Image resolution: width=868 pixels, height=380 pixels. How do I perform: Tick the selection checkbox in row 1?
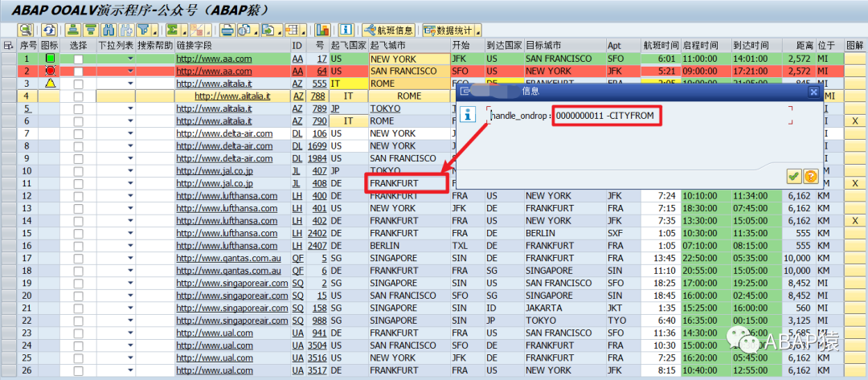pos(79,59)
